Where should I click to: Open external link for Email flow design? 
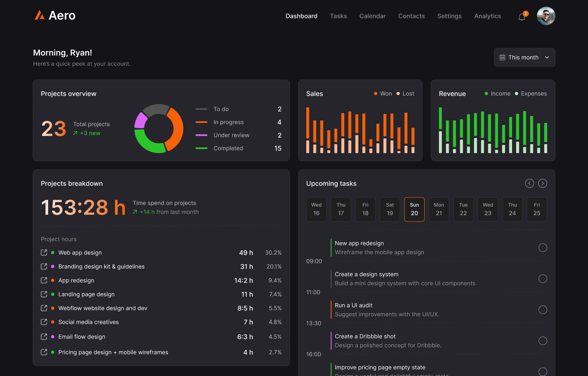click(44, 336)
